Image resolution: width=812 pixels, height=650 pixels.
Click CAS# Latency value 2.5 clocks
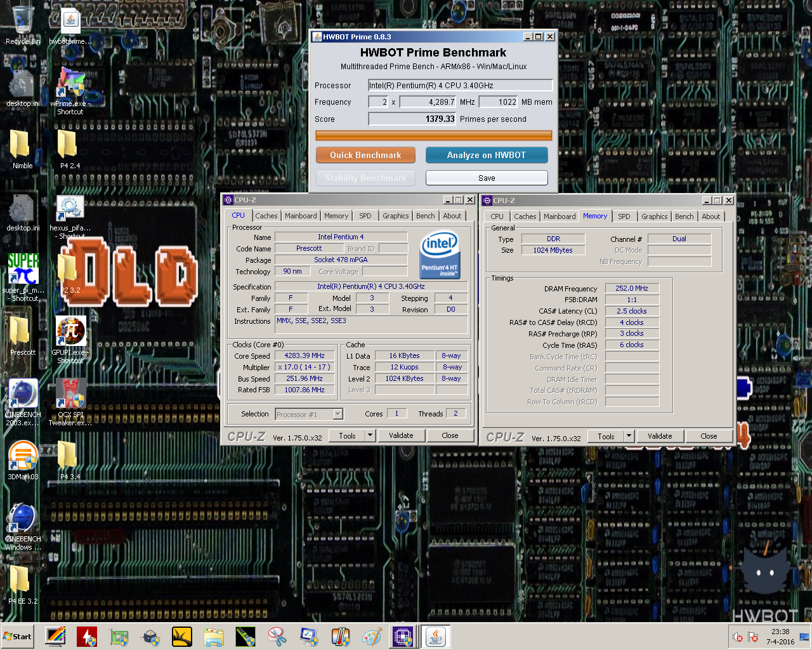coord(632,311)
